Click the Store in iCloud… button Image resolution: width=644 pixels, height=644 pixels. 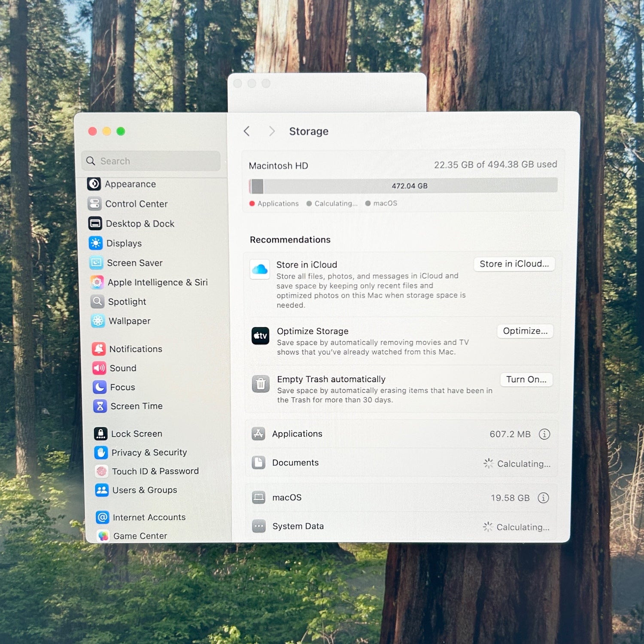tap(514, 264)
